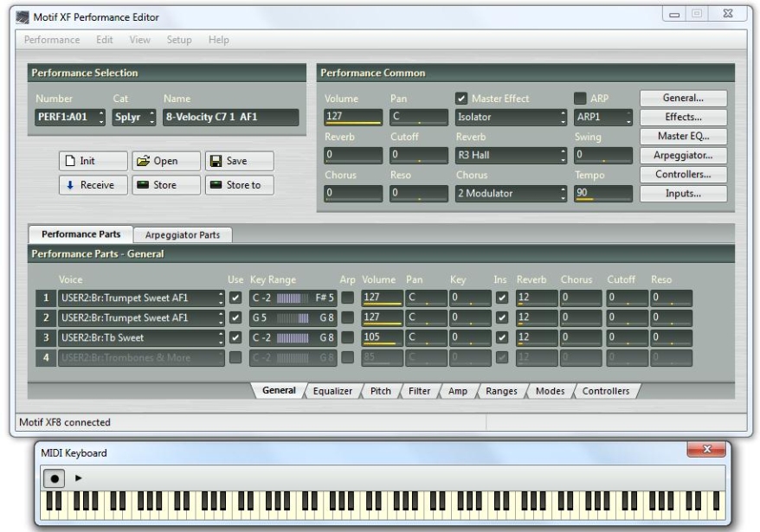The width and height of the screenshot is (760, 532).
Task: Click the common Pan C field
Action: (419, 117)
